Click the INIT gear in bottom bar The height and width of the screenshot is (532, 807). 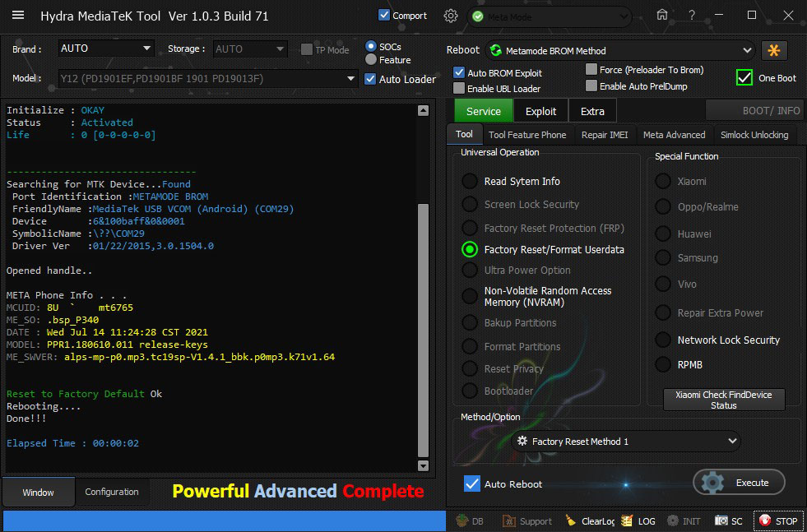(684, 520)
